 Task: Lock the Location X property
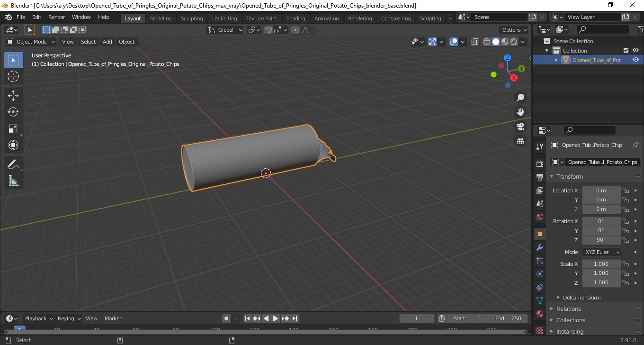[x=626, y=191]
